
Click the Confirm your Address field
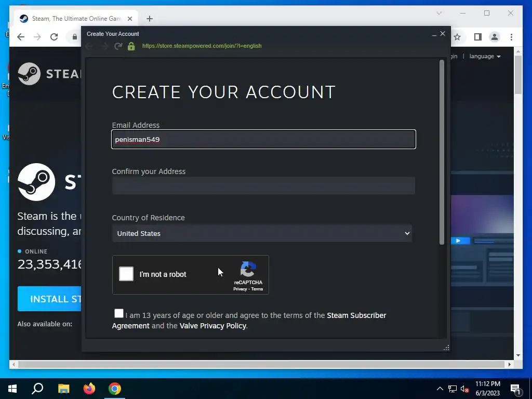click(x=263, y=185)
